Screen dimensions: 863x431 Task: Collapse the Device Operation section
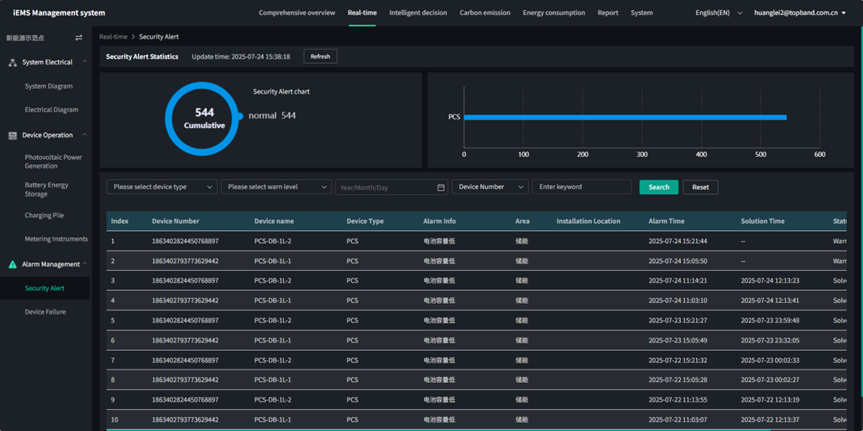tap(85, 135)
